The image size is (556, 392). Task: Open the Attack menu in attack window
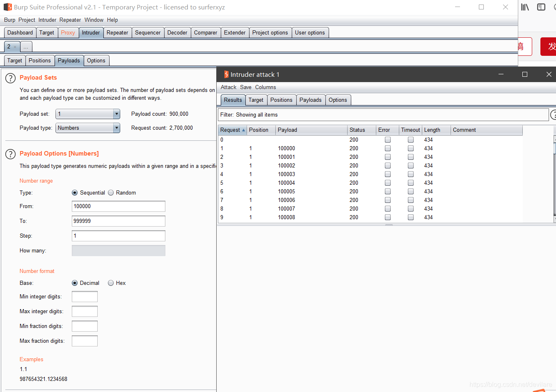tap(229, 87)
